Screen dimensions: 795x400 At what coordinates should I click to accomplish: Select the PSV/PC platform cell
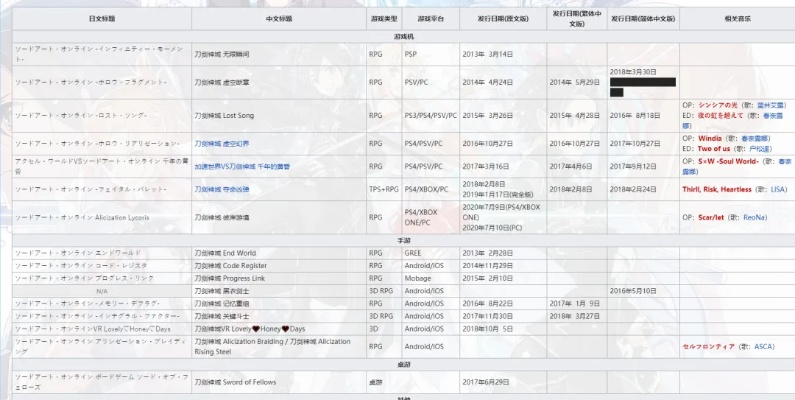(430, 82)
